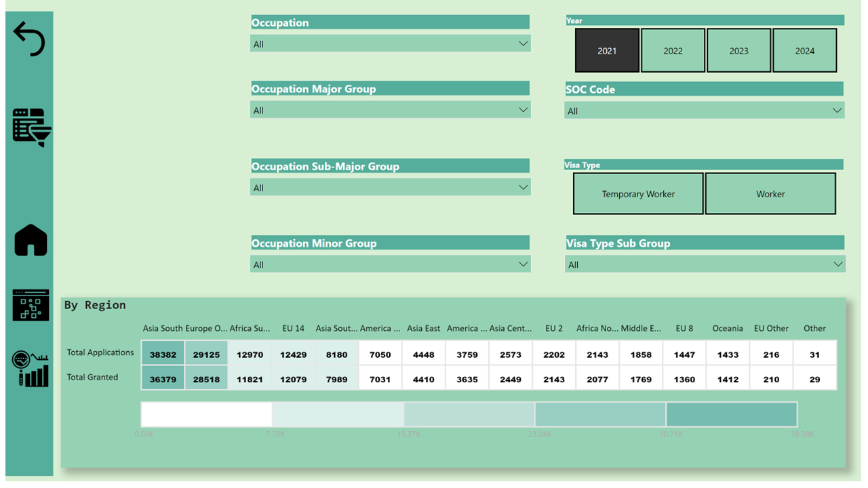Go to the Home page icon
868x488 pixels.
31,241
